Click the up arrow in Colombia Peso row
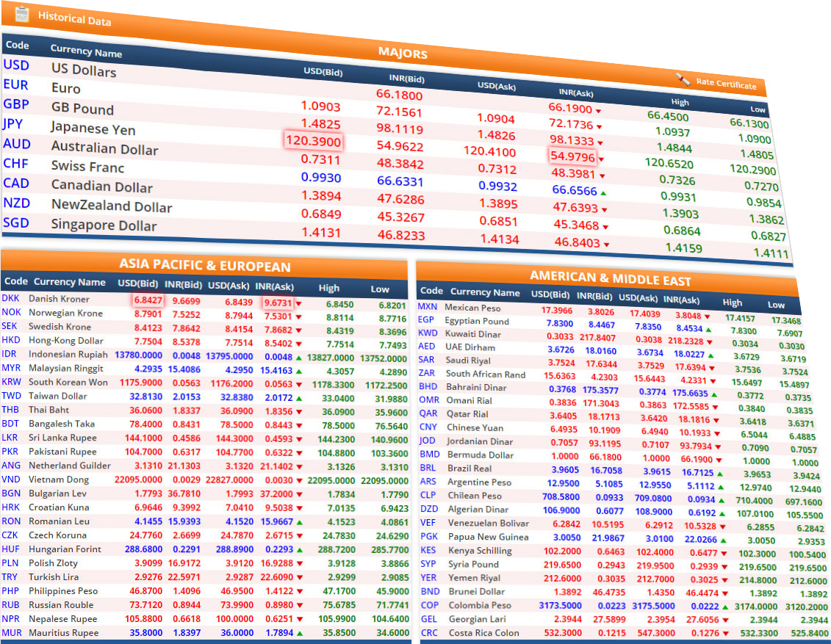The width and height of the screenshot is (831, 644). (725, 607)
